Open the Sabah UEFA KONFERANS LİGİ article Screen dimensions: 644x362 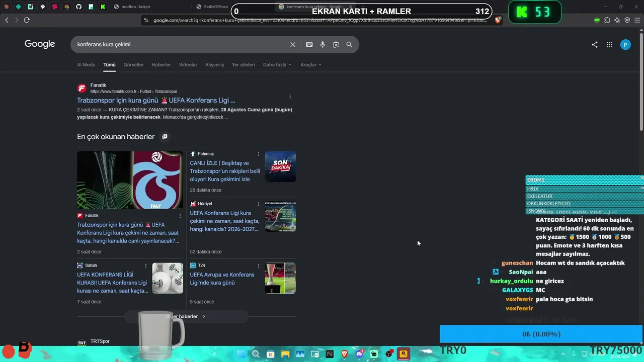point(113,283)
